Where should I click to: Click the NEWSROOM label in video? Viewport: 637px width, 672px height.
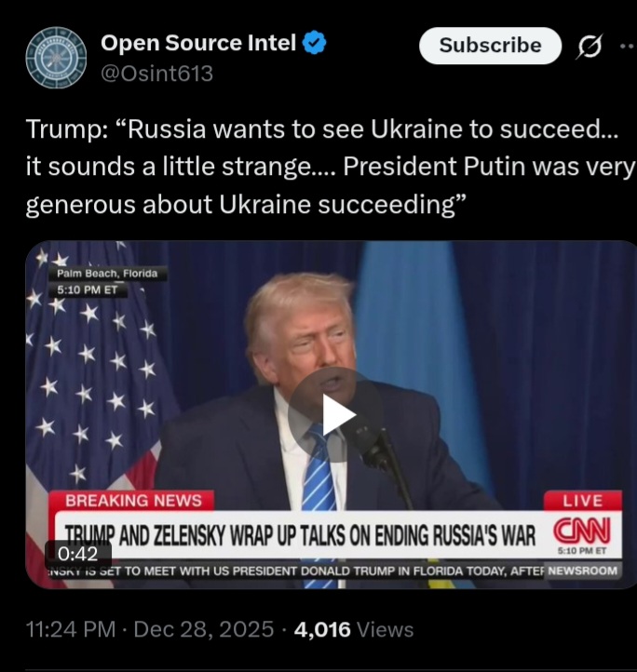coord(582,571)
